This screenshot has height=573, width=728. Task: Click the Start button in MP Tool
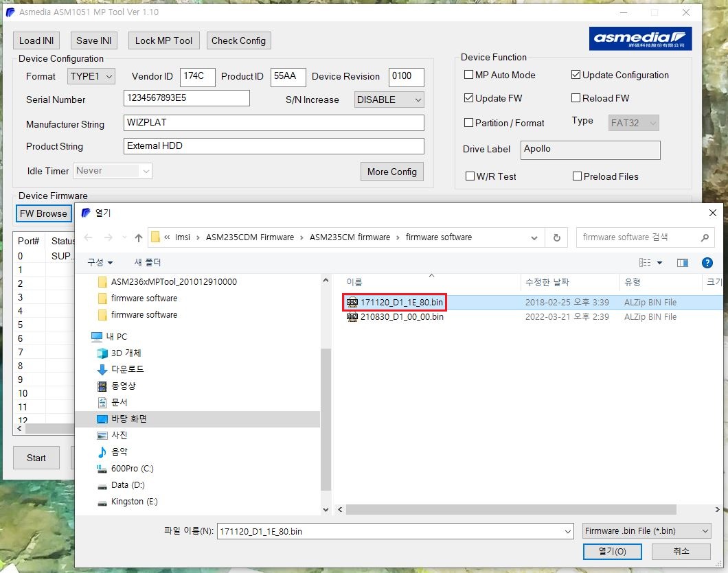[x=36, y=458]
